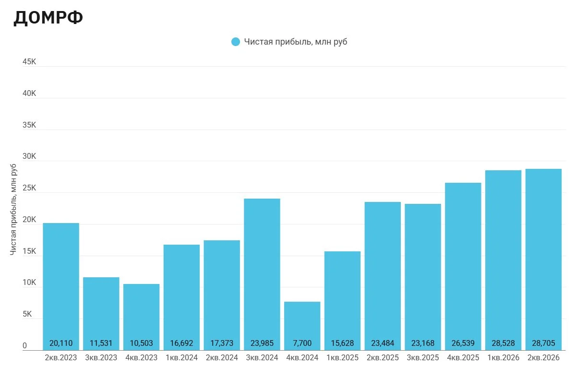
Task: Click the x-axis label 1кв.2024
Action: coord(181,358)
